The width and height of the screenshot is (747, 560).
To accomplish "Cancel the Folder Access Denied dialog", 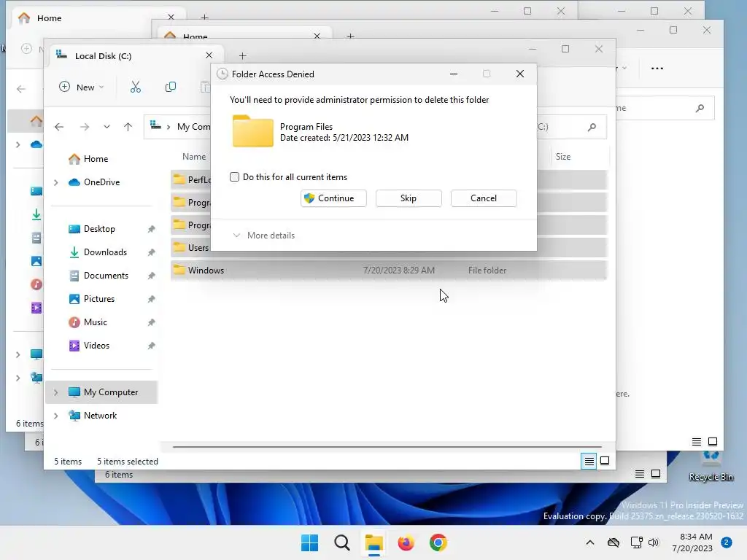I will [x=484, y=198].
